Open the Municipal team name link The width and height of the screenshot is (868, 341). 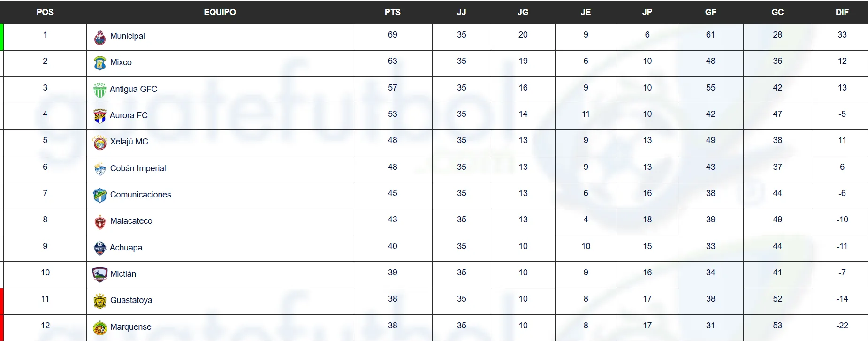pos(127,36)
